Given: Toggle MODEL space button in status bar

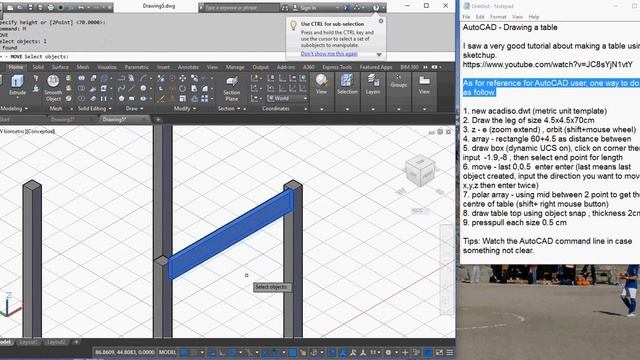Looking at the screenshot, I should 167,352.
